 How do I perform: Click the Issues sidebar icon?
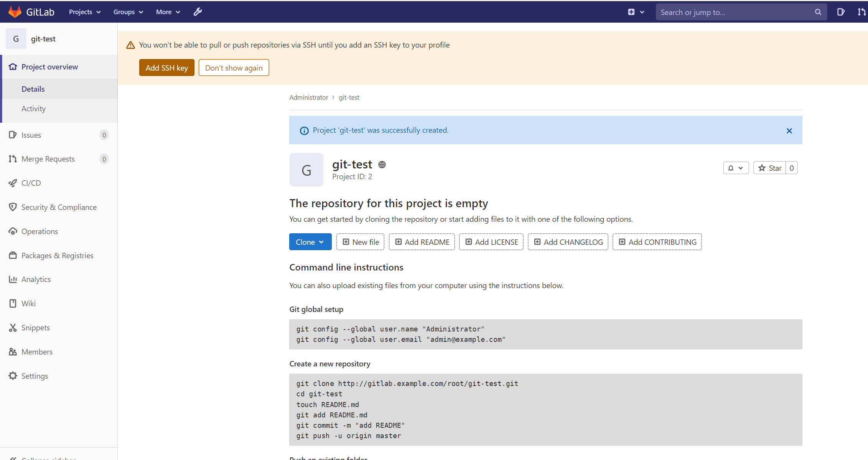[x=13, y=135]
